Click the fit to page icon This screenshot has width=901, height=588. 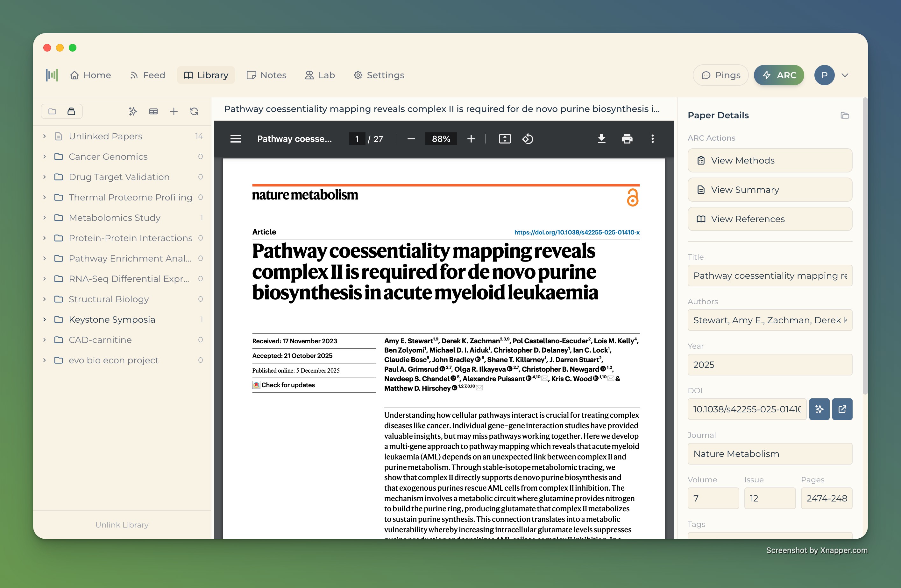pyautogui.click(x=505, y=139)
